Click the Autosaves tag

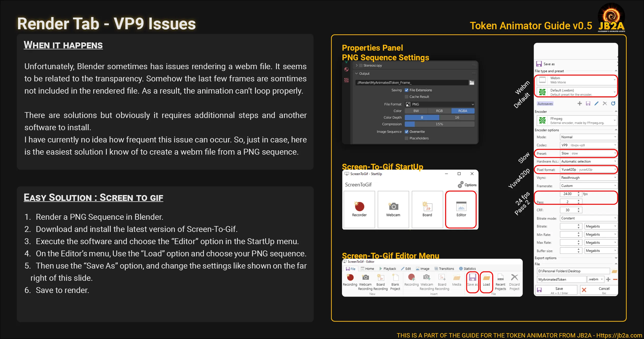(545, 104)
